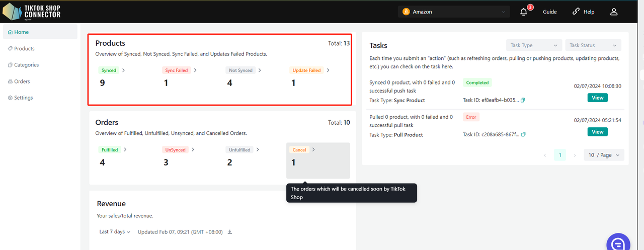This screenshot has height=250, width=644.
Task: View the Sync Product task details
Action: (x=597, y=98)
